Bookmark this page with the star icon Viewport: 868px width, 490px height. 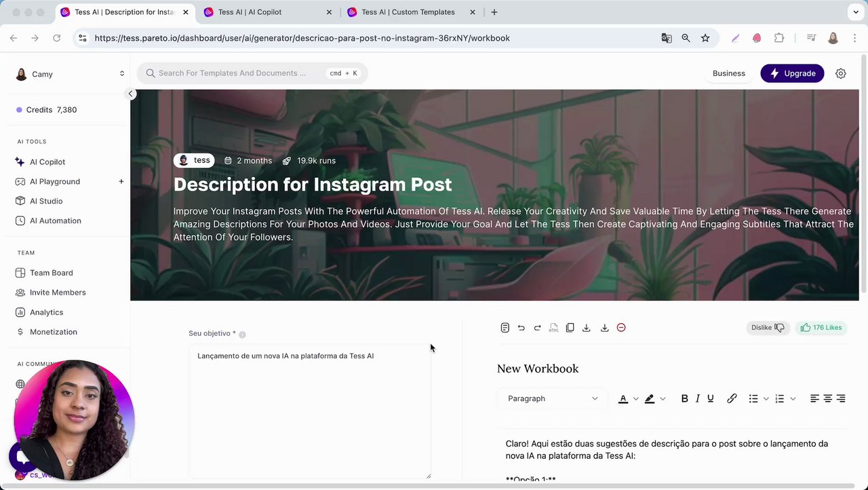pos(705,38)
